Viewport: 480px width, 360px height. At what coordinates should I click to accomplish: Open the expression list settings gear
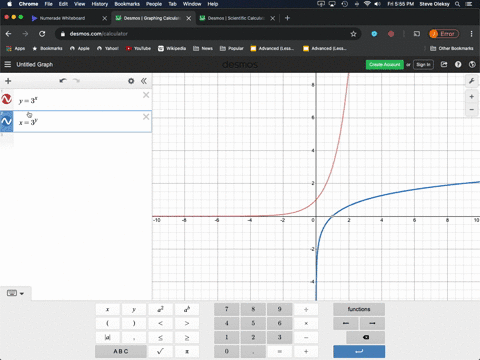coord(131,81)
